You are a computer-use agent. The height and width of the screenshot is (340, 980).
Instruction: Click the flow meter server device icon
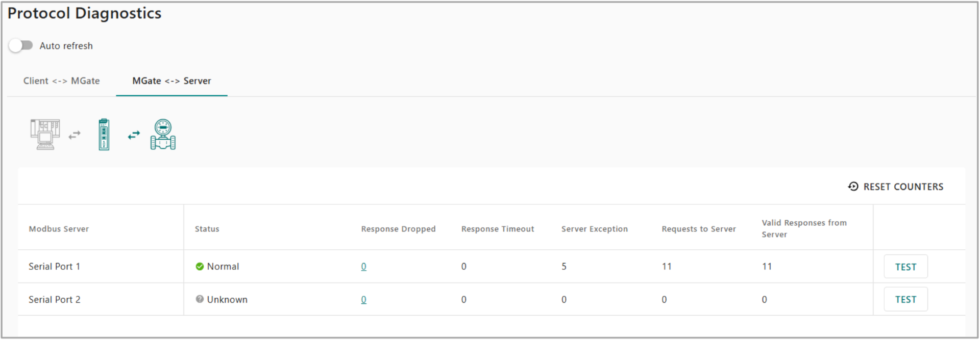(x=163, y=135)
